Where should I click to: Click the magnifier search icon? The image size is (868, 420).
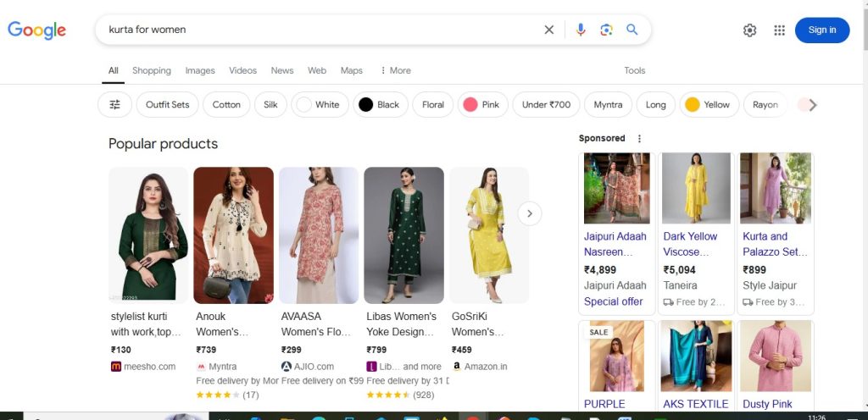632,30
